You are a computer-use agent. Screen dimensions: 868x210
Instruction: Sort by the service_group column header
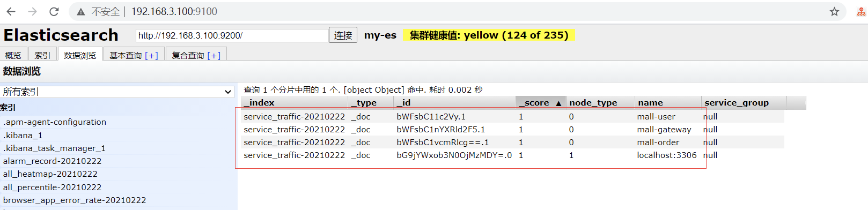pos(744,103)
